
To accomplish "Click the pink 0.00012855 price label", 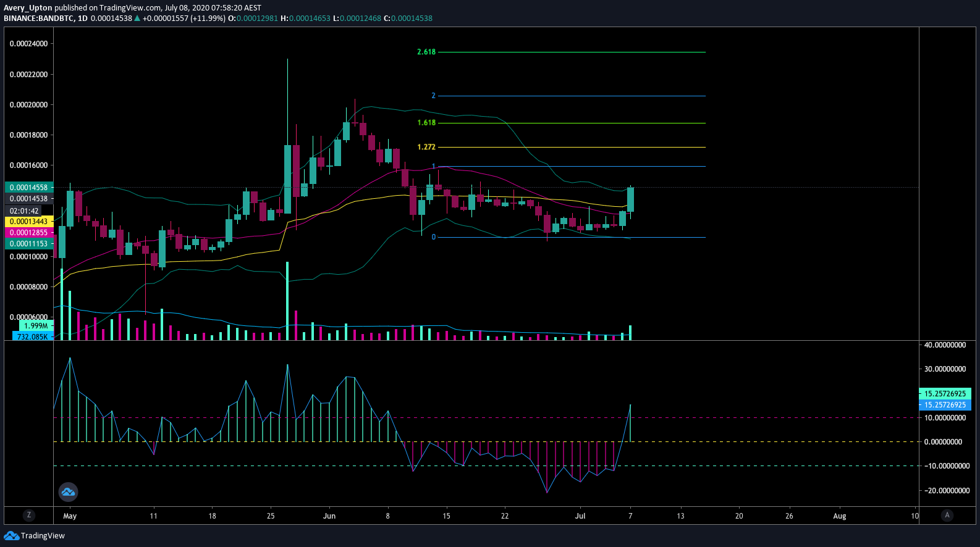I will pos(29,233).
